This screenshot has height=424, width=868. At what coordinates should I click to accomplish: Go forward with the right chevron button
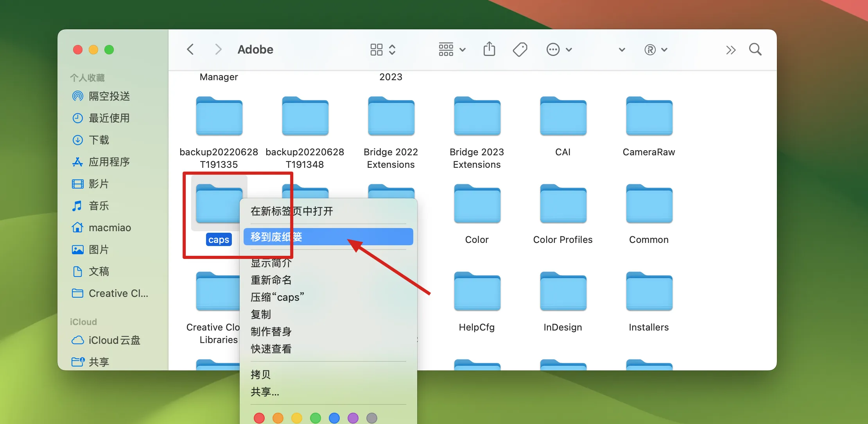(218, 50)
